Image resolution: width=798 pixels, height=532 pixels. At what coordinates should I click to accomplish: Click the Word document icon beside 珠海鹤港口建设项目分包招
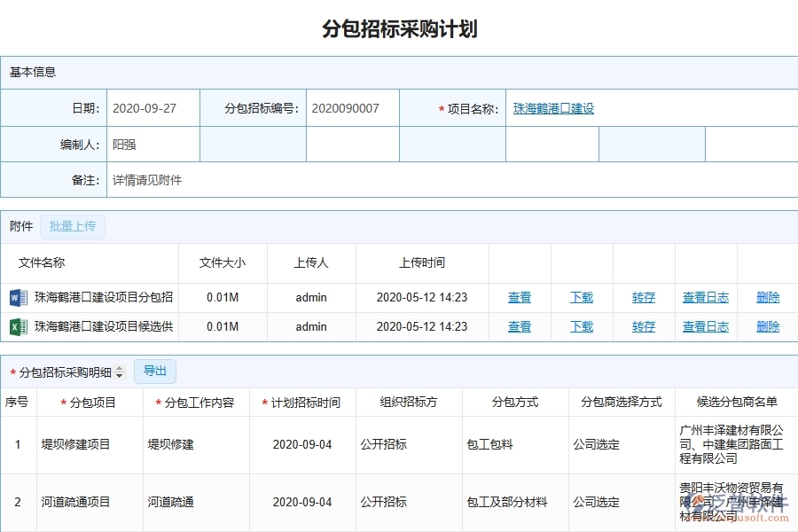(18, 297)
